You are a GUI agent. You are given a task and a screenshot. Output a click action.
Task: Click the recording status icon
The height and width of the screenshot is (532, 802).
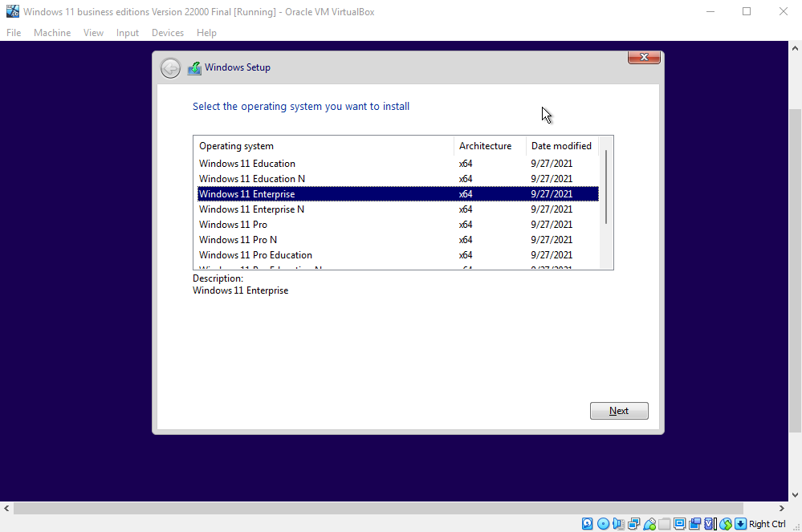tap(694, 524)
